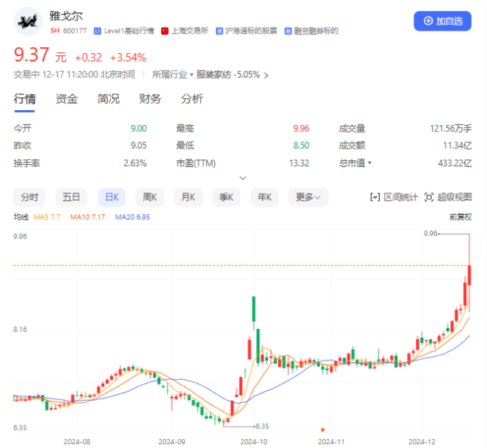Switch to the 分析 tab

(x=192, y=99)
